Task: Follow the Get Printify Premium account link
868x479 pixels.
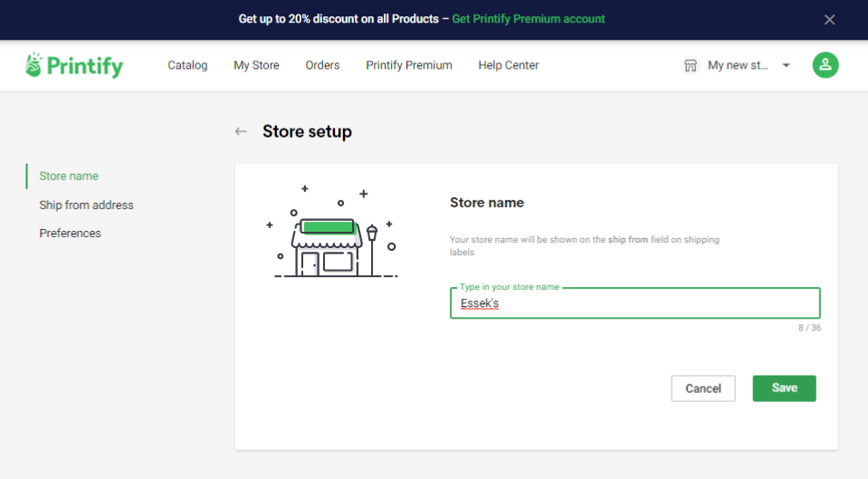Action: (528, 19)
